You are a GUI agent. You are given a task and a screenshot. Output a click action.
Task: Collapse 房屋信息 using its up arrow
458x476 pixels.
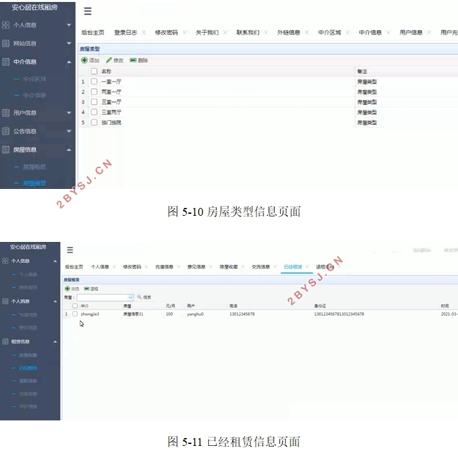(69, 150)
